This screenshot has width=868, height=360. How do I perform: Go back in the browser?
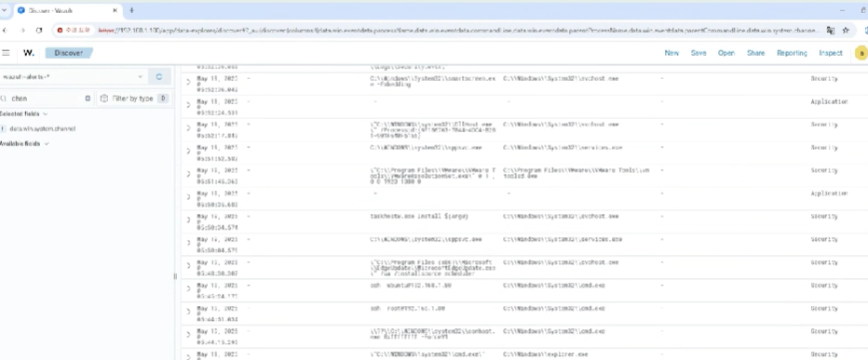tap(6, 31)
